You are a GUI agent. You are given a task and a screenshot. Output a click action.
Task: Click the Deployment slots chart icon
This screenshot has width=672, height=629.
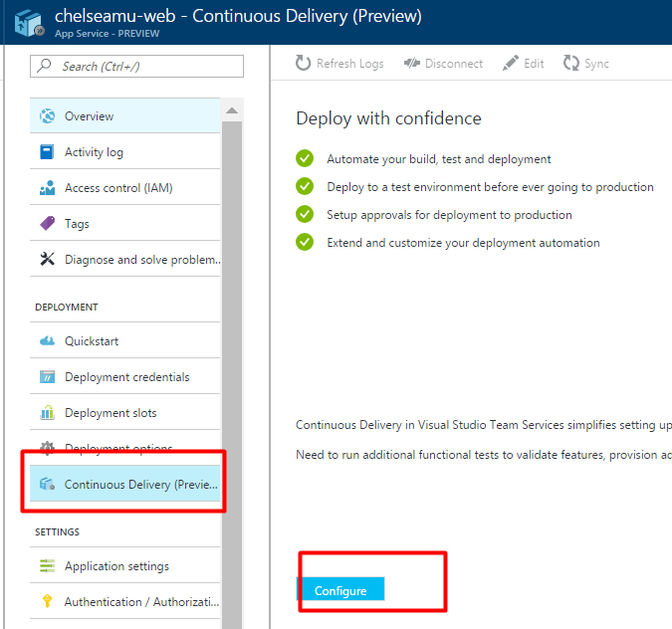[47, 412]
